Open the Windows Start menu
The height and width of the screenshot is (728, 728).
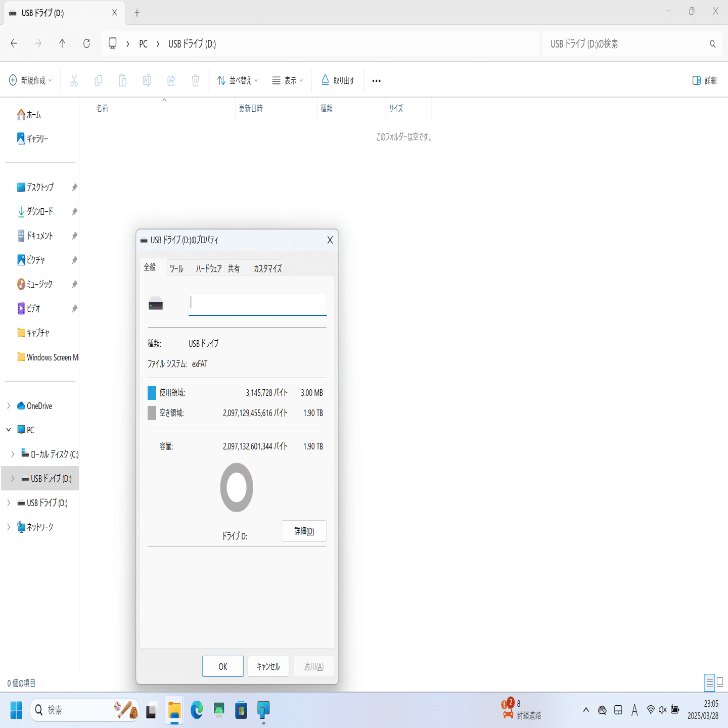click(x=16, y=710)
